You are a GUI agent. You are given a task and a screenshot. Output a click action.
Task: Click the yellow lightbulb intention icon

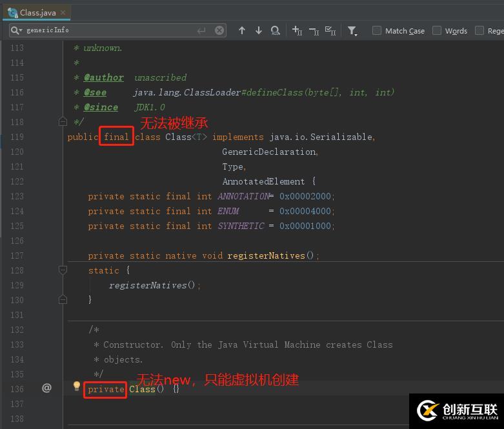pos(77,386)
